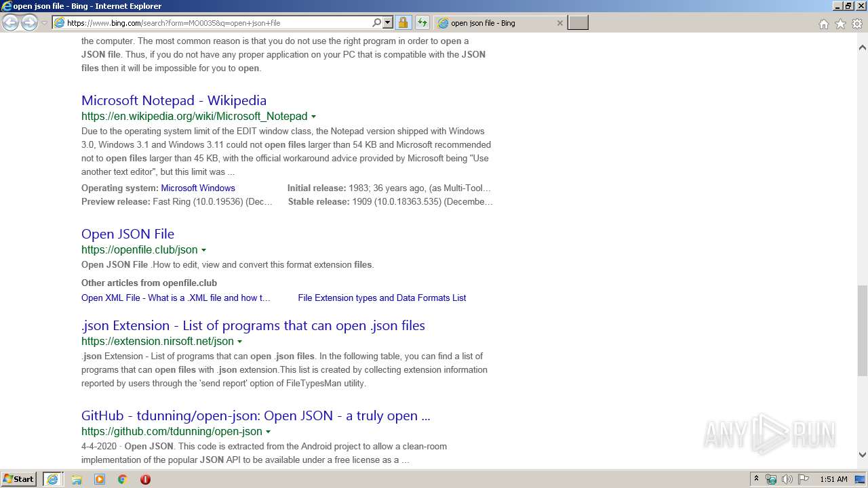The width and height of the screenshot is (868, 488).
Task: Click the scrollbar up arrow
Action: pyautogui.click(x=862, y=48)
